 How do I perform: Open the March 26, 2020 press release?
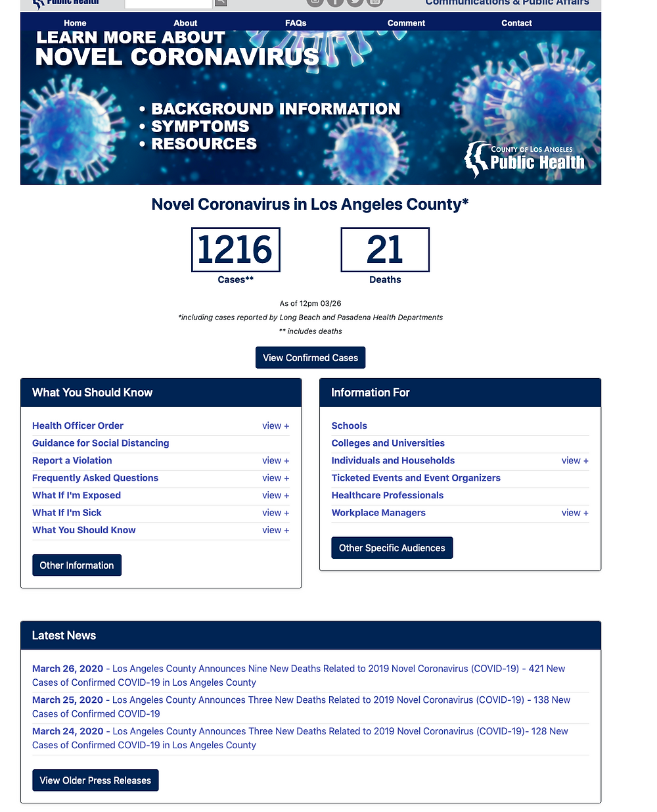pyautogui.click(x=299, y=675)
